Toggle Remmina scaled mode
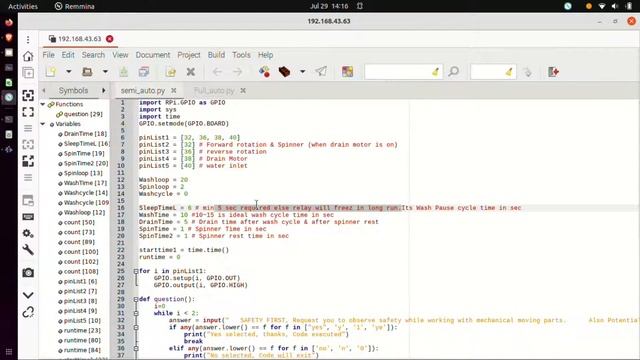 tap(28, 161)
